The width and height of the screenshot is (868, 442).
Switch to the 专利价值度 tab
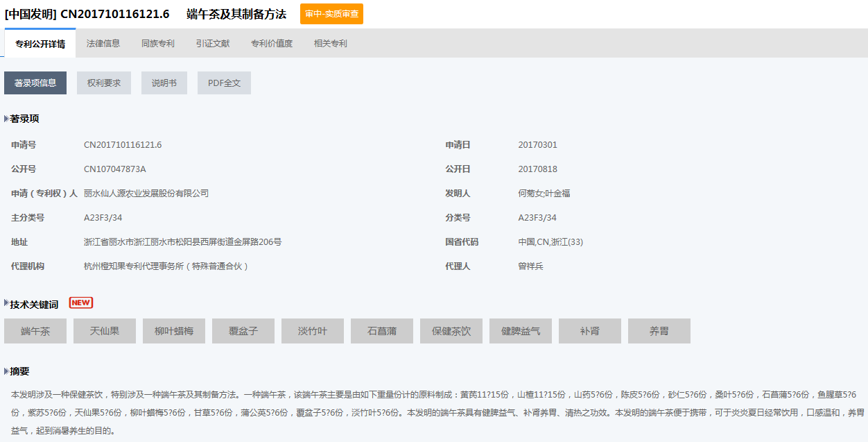pos(272,44)
